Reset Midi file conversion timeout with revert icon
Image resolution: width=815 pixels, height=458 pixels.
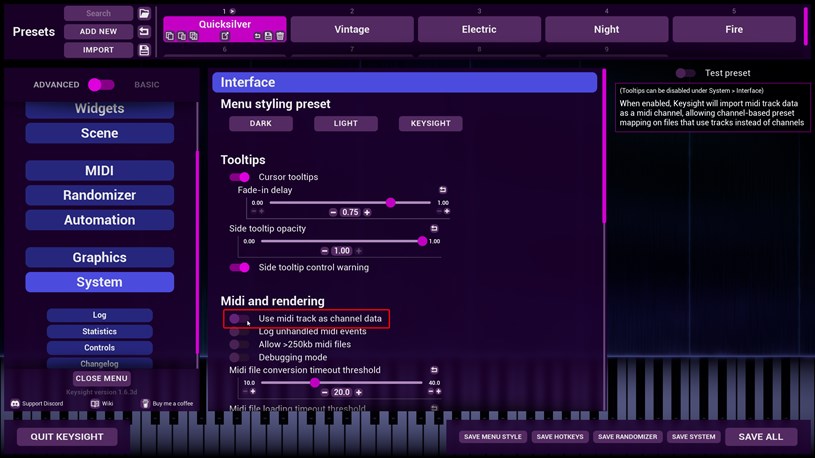coord(434,370)
